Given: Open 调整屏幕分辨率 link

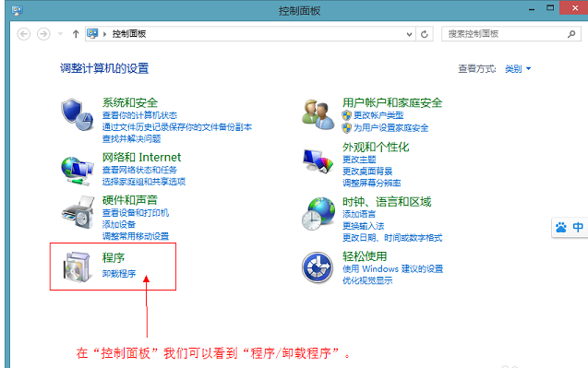Looking at the screenshot, I should [x=371, y=184].
